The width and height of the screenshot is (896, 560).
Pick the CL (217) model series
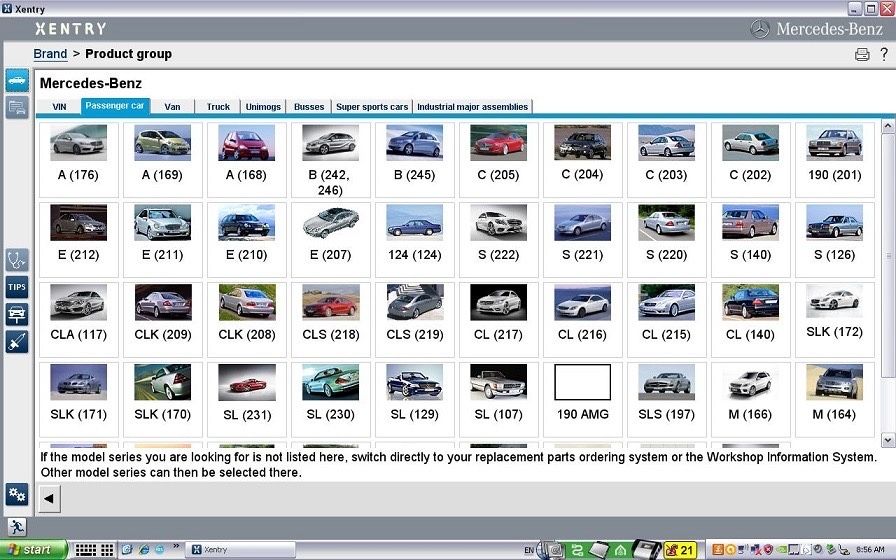[498, 319]
